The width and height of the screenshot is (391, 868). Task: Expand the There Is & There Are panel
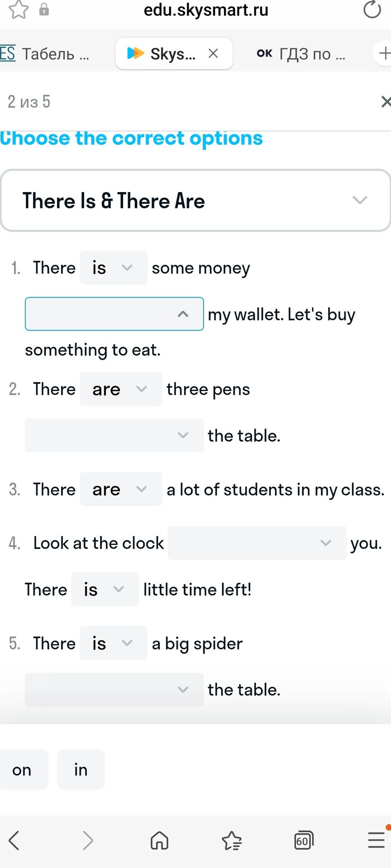tap(195, 200)
